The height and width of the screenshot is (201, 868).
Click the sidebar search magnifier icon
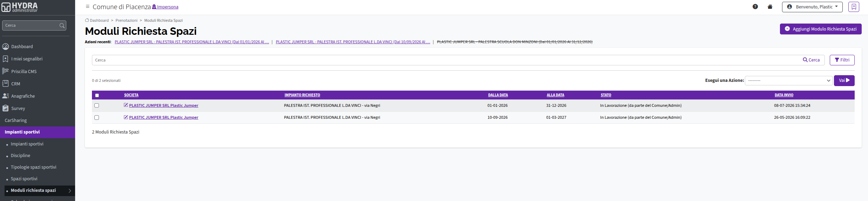62,25
